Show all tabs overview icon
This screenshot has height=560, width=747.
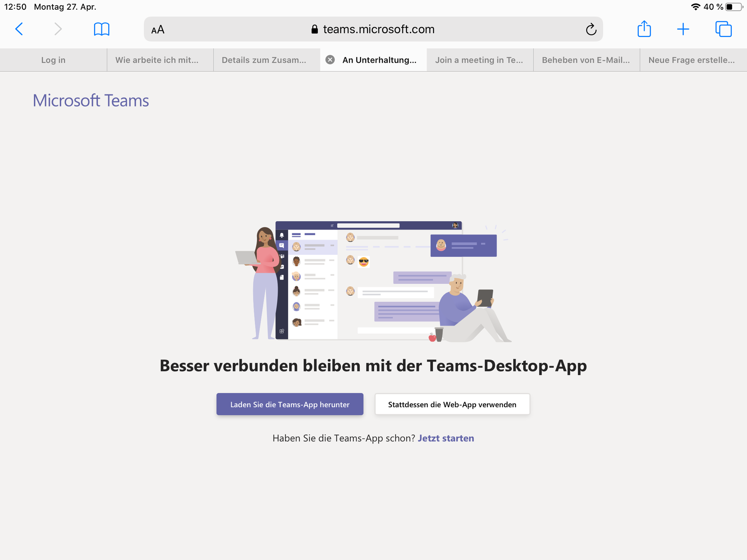click(x=723, y=29)
